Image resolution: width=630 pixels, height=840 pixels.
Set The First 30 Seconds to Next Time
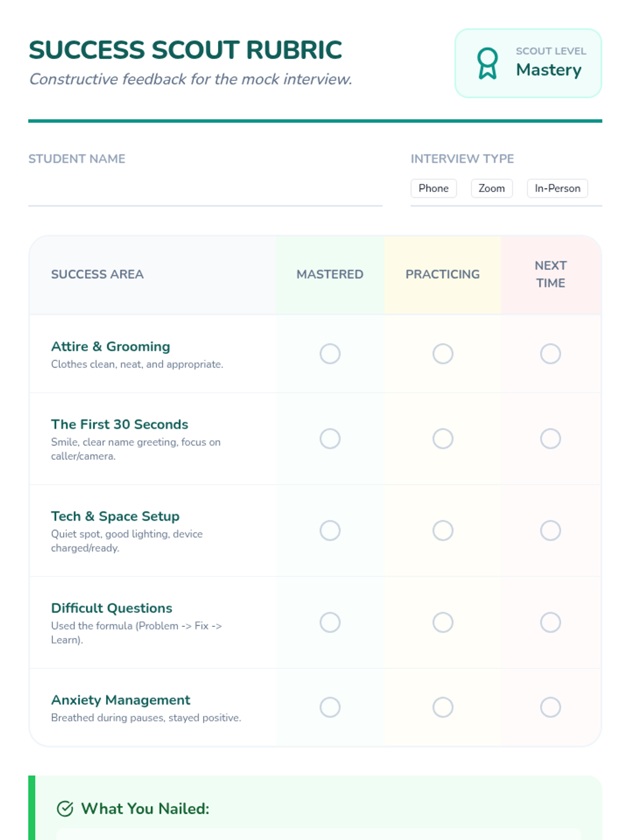[550, 439]
